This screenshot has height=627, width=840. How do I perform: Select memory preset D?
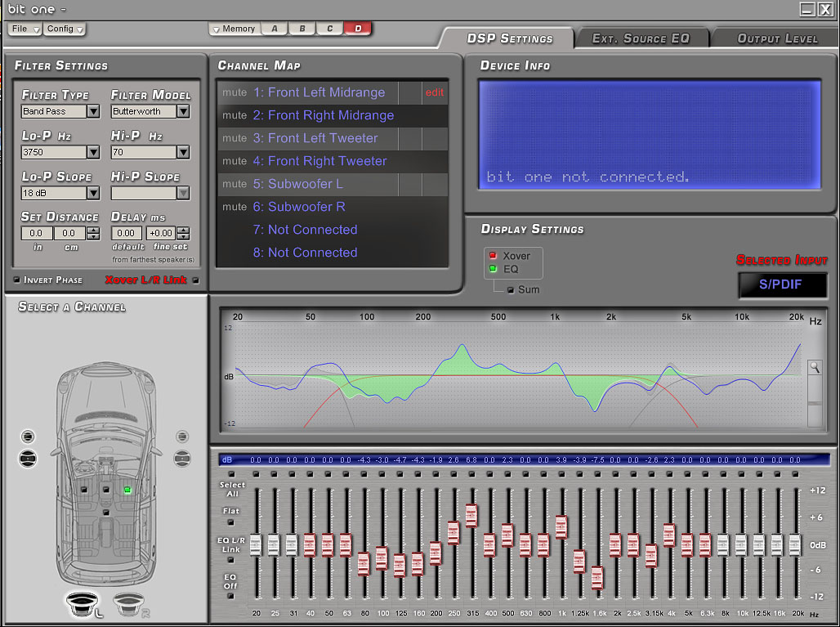tap(358, 29)
